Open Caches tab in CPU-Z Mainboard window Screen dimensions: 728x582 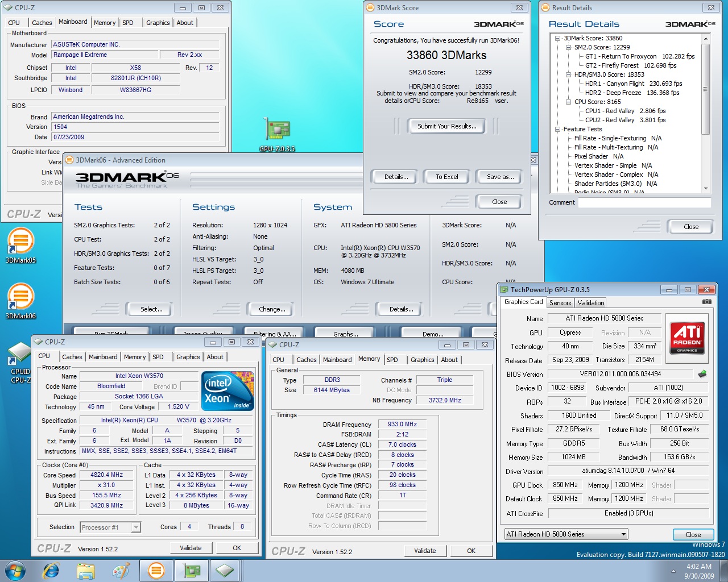click(x=42, y=23)
